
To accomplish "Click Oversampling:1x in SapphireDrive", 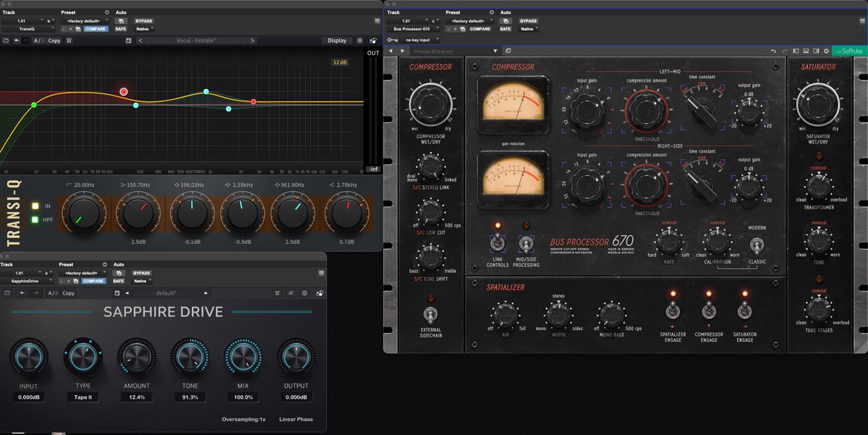I will (244, 419).
